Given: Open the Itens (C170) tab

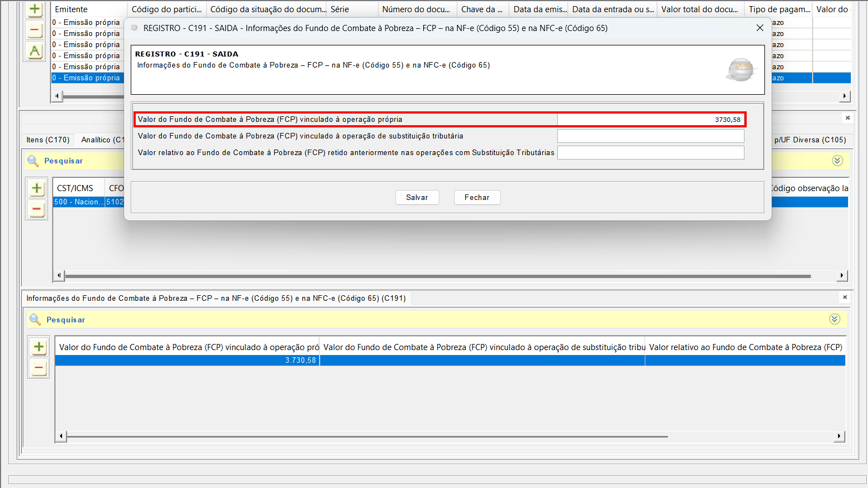Looking at the screenshot, I should pyautogui.click(x=48, y=140).
